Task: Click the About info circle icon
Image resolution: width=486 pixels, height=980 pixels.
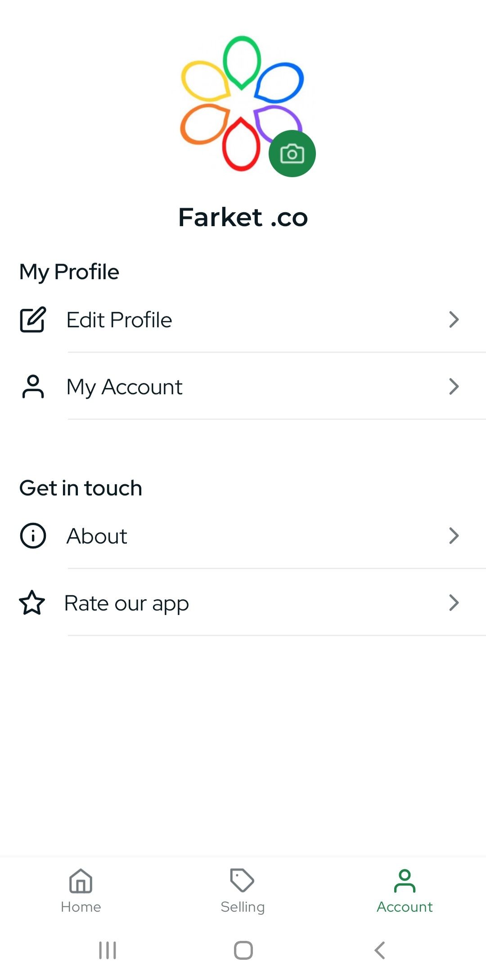Action: coord(33,536)
